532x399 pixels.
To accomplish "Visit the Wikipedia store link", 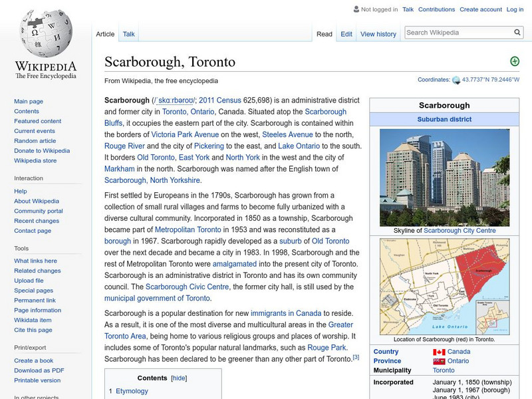I will (x=35, y=160).
